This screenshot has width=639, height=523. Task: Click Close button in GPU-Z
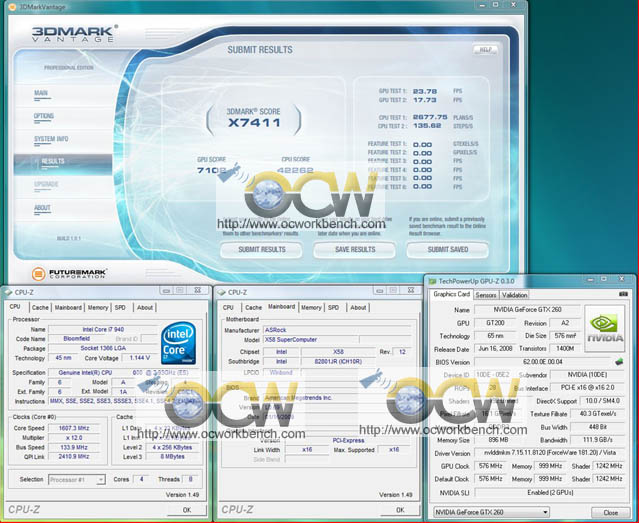pos(610,512)
